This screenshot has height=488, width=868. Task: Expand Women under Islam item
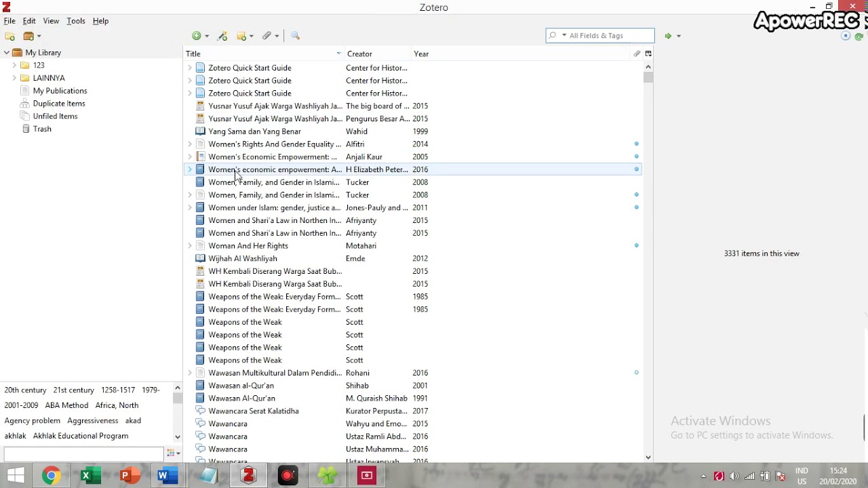(190, 208)
